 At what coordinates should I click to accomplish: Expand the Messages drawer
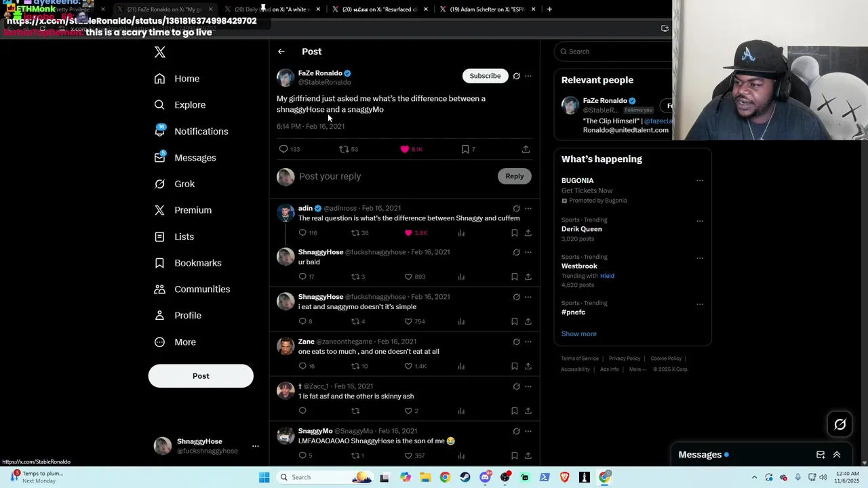pyautogui.click(x=837, y=455)
